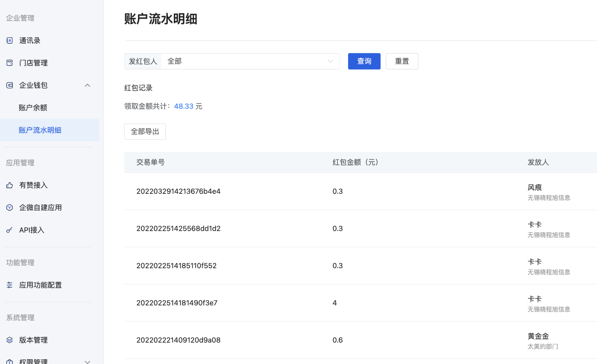Click the amount 0.6 cell
The image size is (597, 364).
tap(337, 340)
